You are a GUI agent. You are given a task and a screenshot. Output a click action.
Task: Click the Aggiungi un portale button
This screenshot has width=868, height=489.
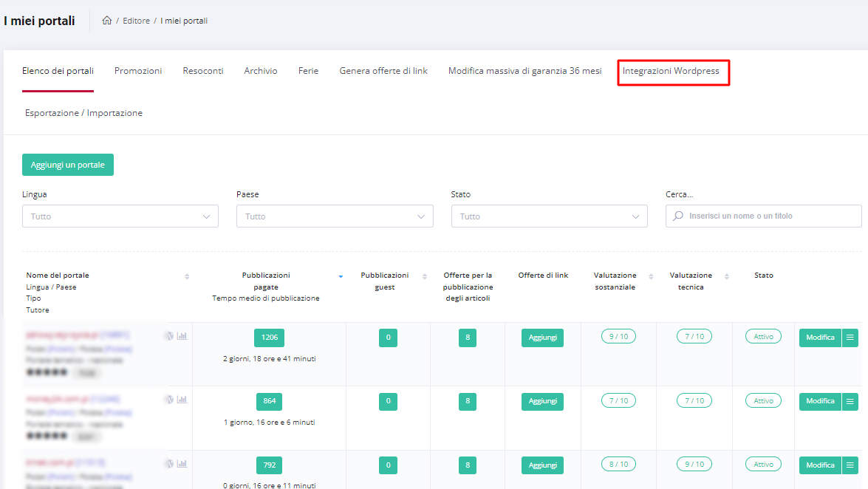click(x=68, y=165)
